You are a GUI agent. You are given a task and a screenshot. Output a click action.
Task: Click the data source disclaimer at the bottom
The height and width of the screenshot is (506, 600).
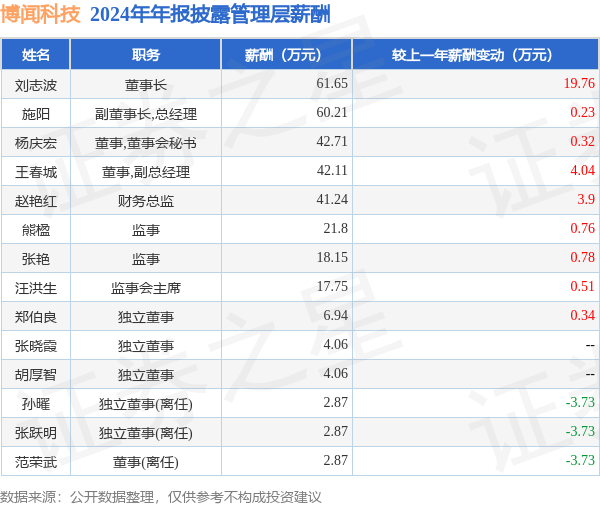(161, 497)
